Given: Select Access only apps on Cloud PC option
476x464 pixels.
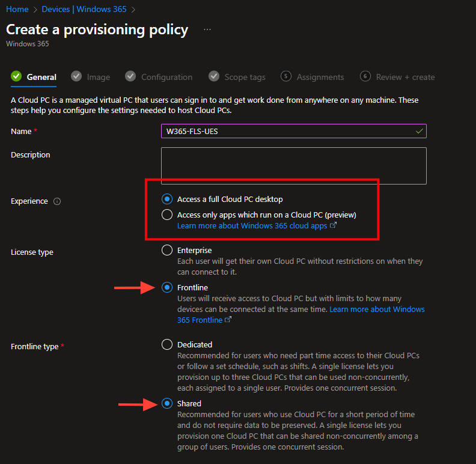Looking at the screenshot, I should [x=167, y=215].
